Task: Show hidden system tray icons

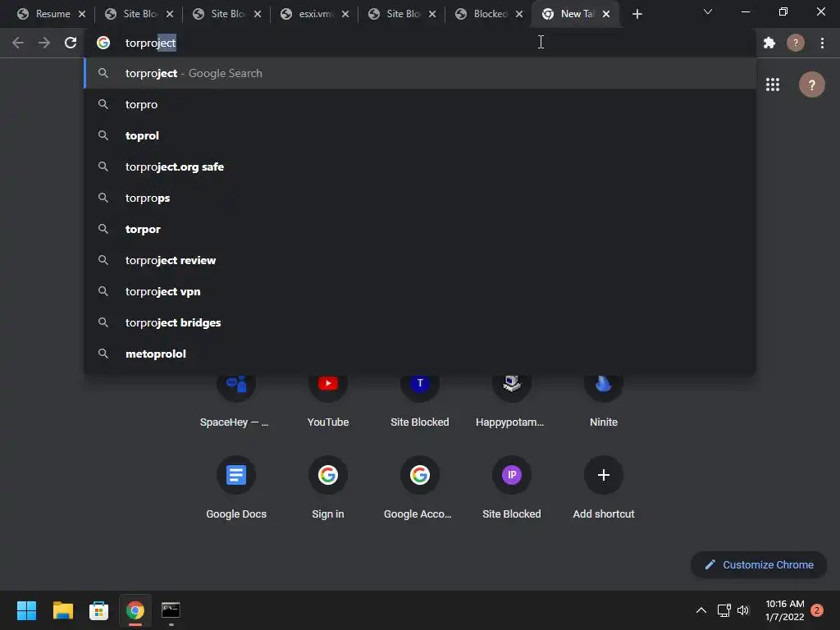Action: [701, 610]
